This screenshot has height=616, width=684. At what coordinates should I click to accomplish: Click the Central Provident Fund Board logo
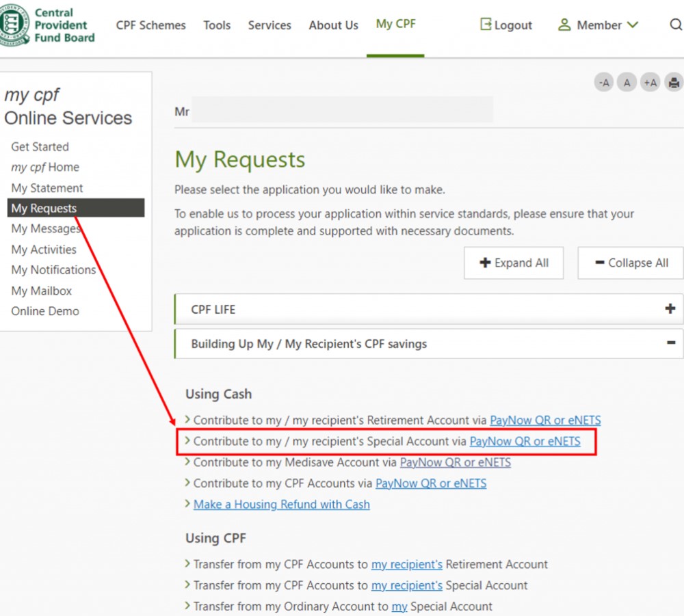click(x=48, y=25)
